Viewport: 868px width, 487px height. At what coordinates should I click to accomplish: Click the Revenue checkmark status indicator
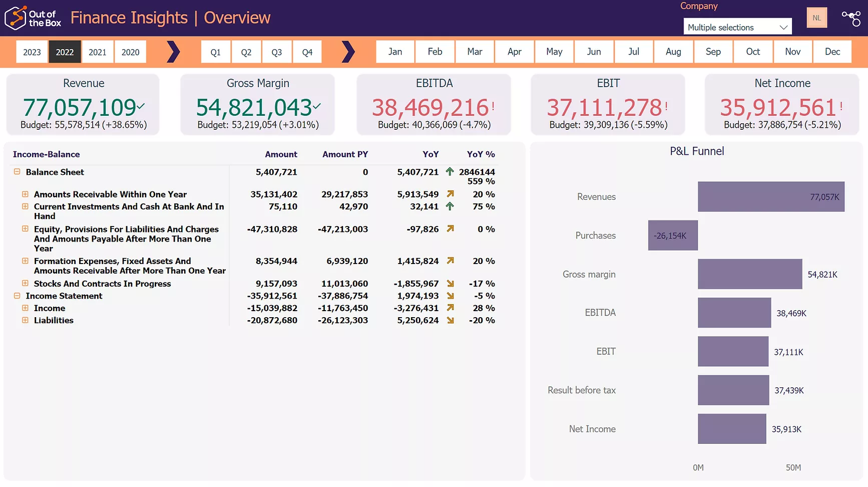tap(141, 106)
